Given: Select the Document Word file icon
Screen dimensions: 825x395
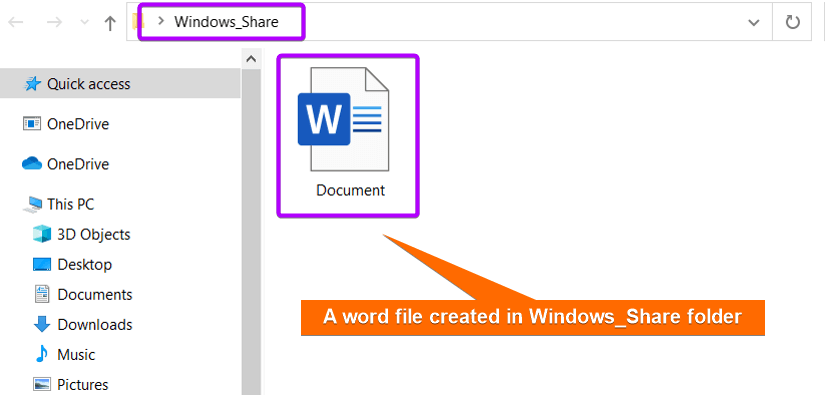Looking at the screenshot, I should (x=343, y=119).
